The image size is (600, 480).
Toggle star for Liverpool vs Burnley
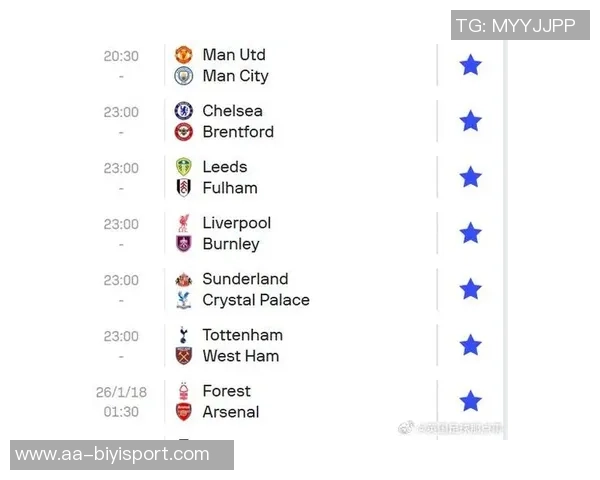tap(470, 233)
